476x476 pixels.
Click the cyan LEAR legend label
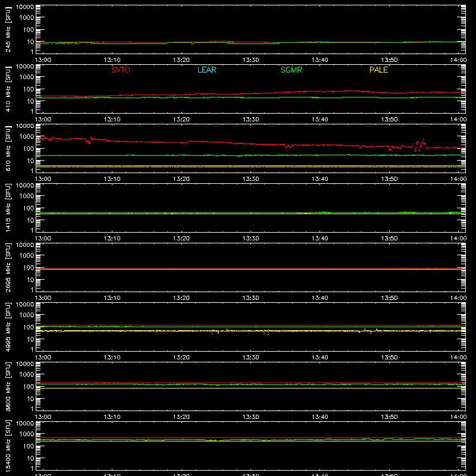coord(206,70)
